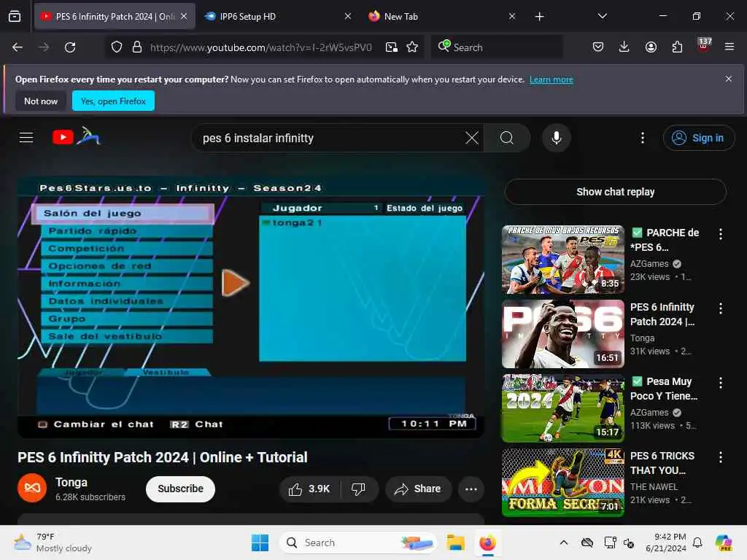Run the YouTube search with magnifier button

coord(507,138)
